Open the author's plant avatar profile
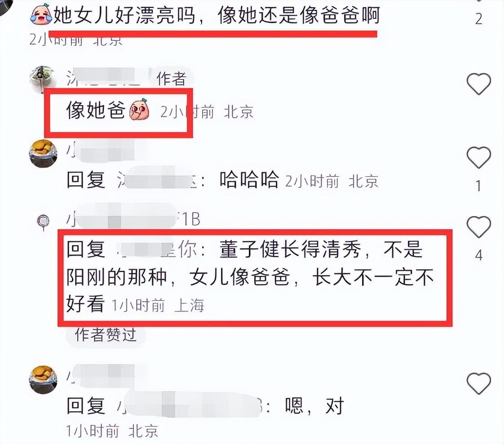The height and width of the screenshot is (444, 504). tap(42, 79)
